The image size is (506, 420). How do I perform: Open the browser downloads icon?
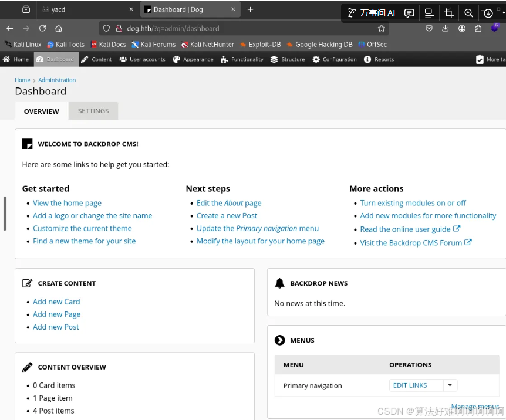point(445,28)
